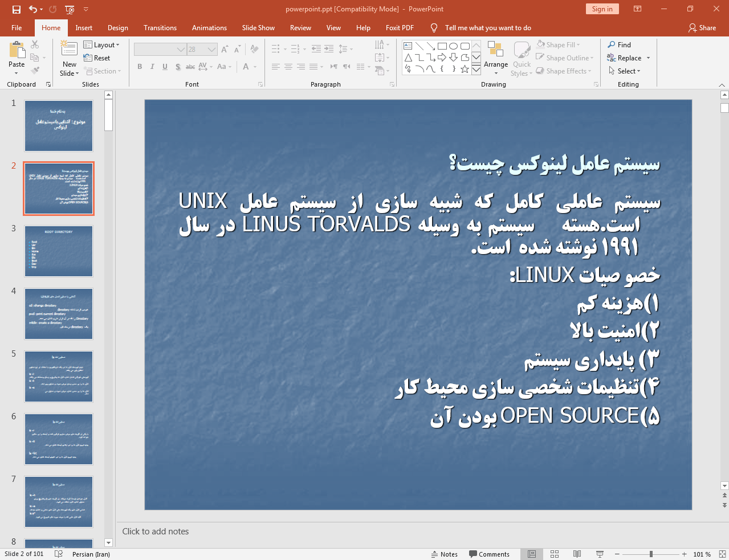Increase font size with the large A icon
This screenshot has height=560, width=729.
click(x=225, y=50)
